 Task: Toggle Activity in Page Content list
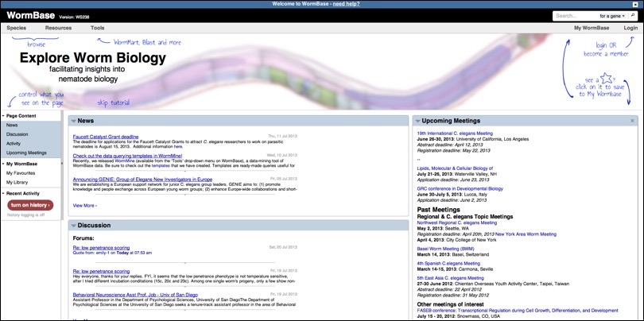31,144
